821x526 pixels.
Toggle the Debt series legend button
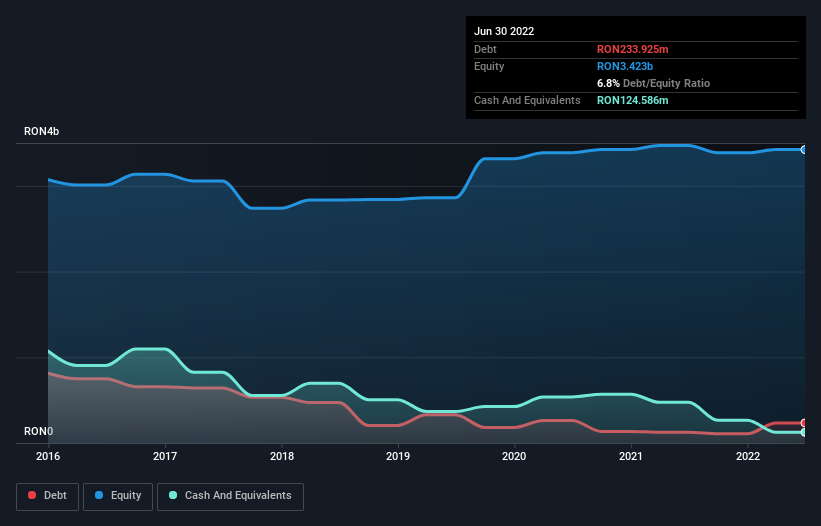tap(48, 496)
